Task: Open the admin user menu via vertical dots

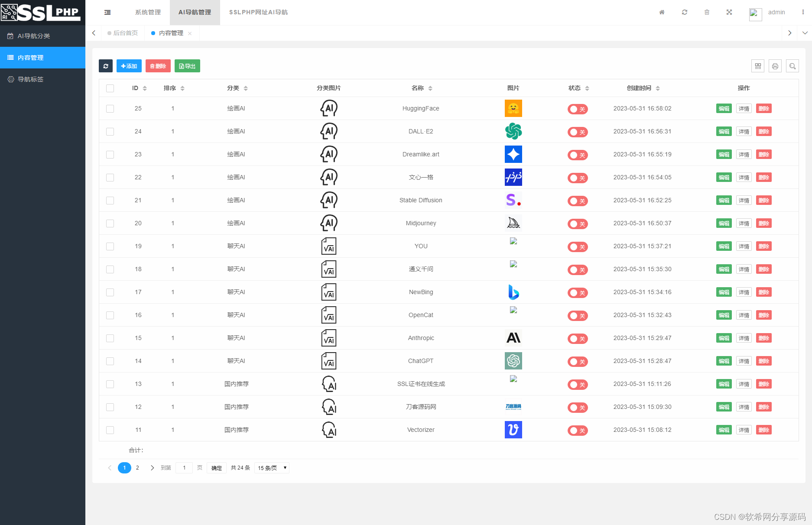Action: 802,12
